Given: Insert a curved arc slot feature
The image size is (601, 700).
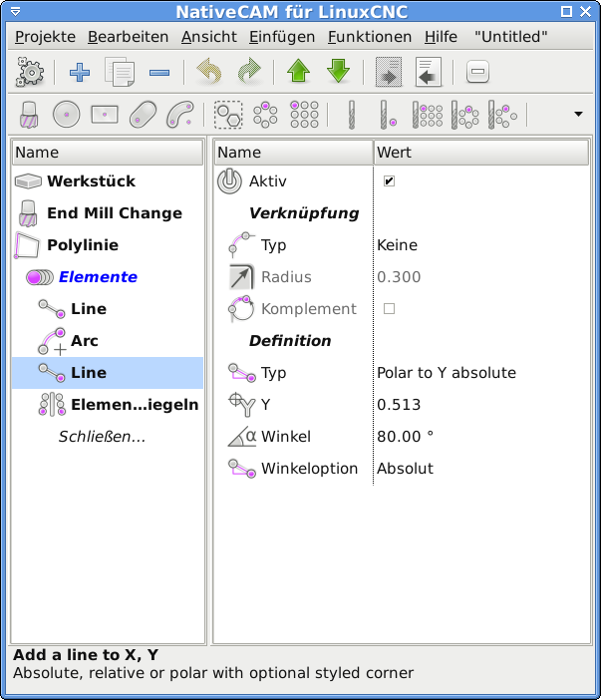Looking at the screenshot, I should pyautogui.click(x=180, y=115).
